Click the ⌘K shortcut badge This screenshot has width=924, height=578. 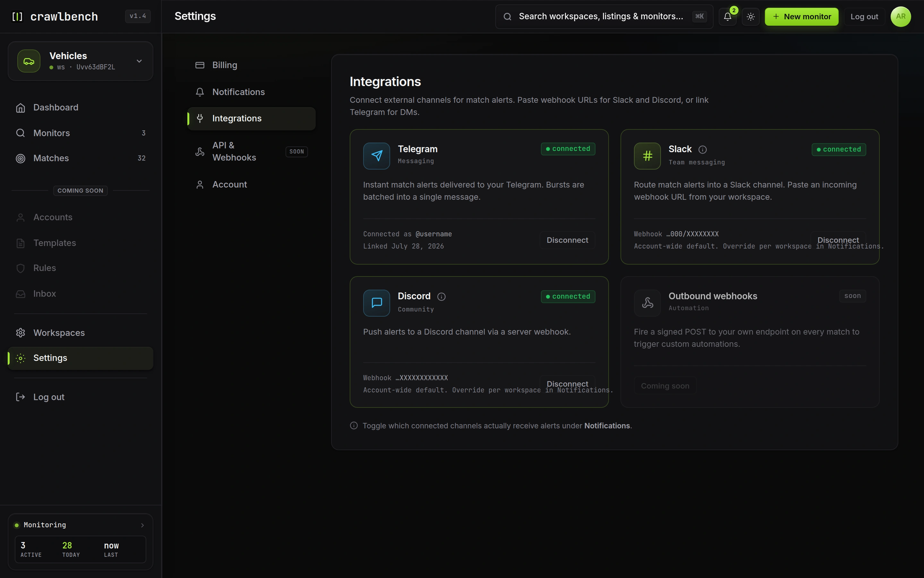coord(699,16)
